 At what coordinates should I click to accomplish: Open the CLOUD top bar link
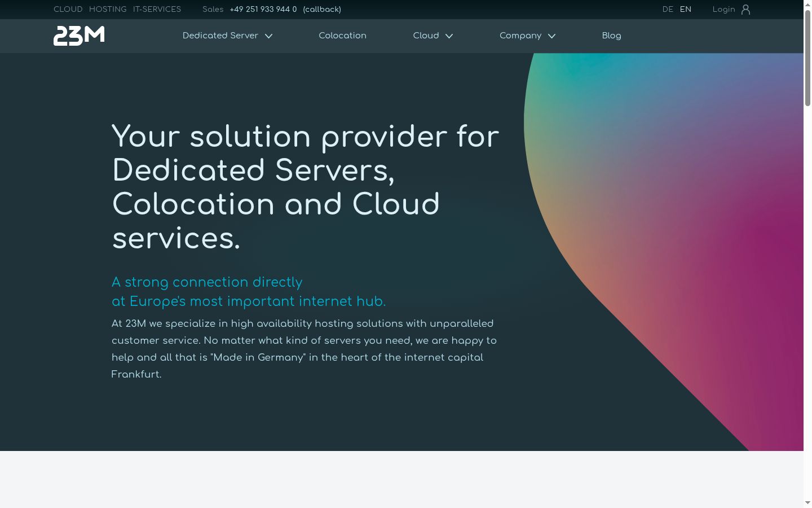68,10
